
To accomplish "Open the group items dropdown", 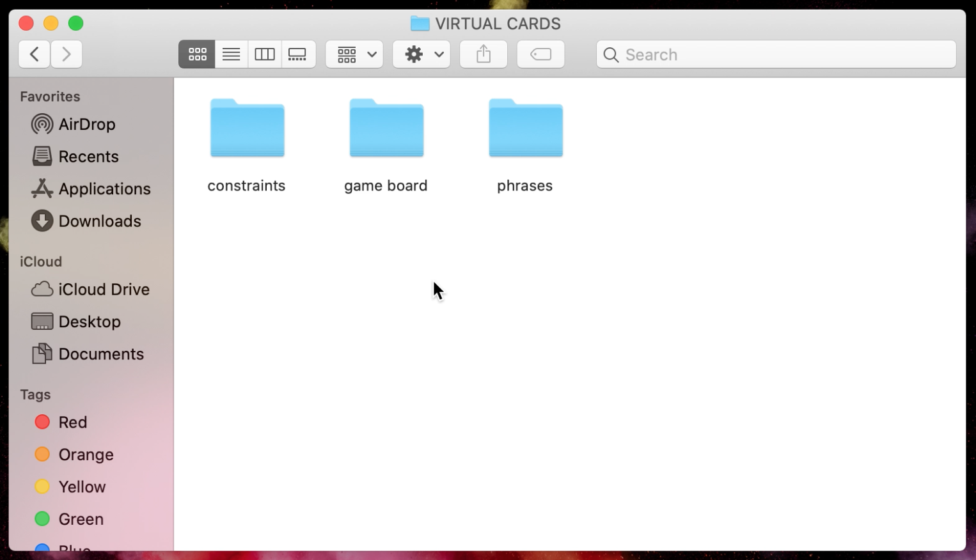I will (354, 54).
